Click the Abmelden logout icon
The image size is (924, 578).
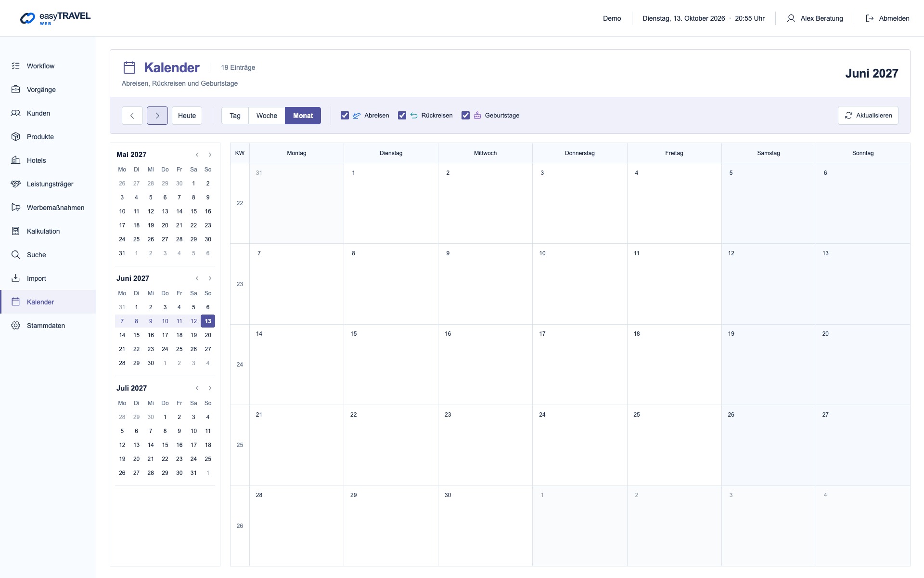tap(870, 18)
